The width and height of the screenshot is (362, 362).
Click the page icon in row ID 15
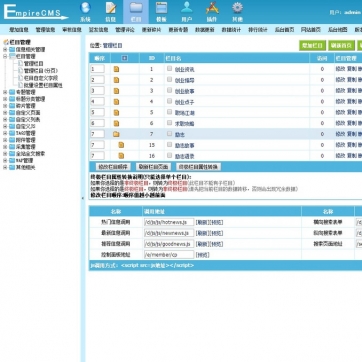[x=121, y=145]
